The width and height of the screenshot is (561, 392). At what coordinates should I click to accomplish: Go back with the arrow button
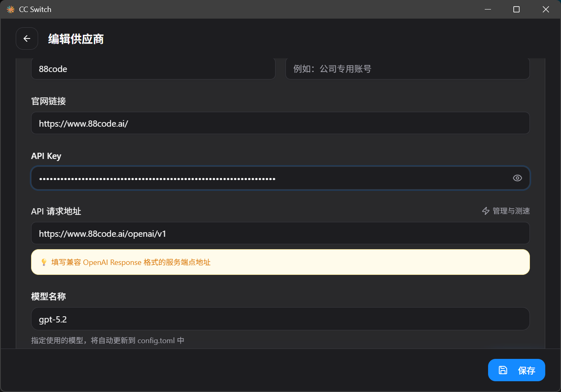coord(27,38)
